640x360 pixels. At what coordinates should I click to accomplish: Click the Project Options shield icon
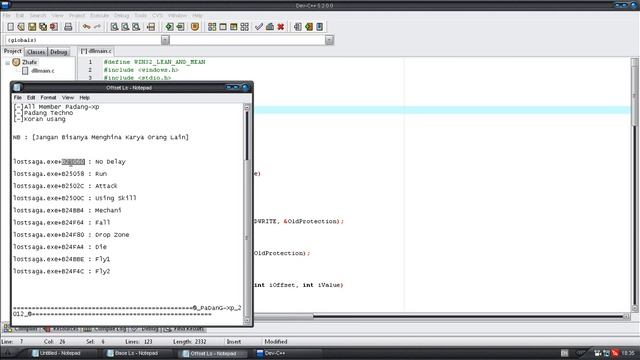click(195, 27)
